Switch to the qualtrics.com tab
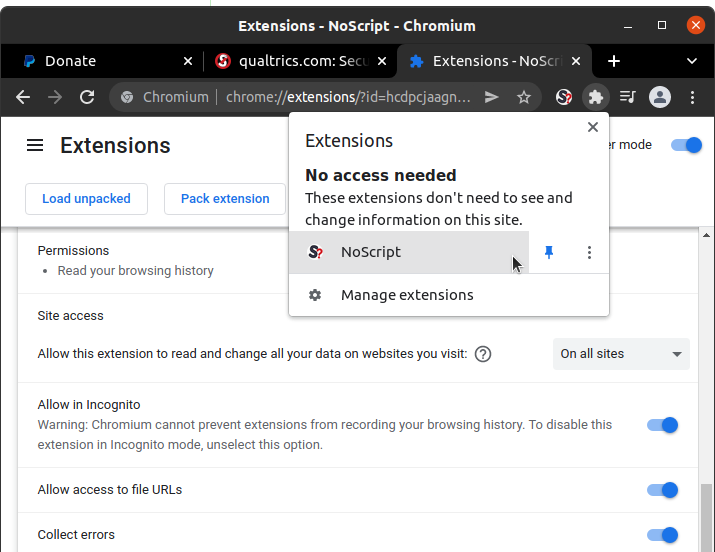 pyautogui.click(x=301, y=61)
